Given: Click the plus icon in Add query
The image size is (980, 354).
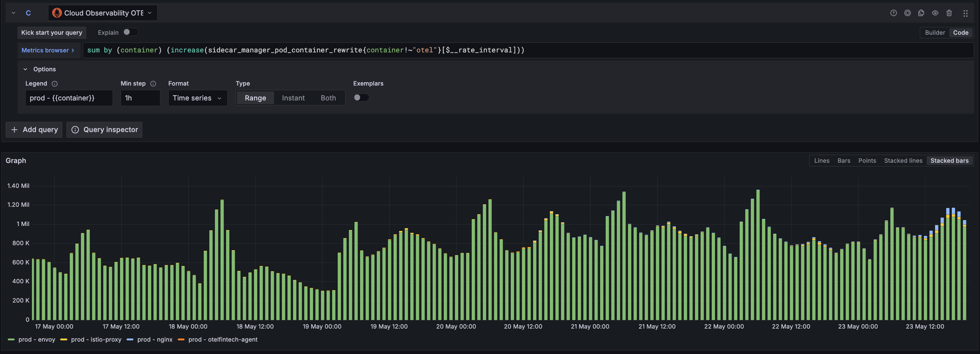Looking at the screenshot, I should point(15,130).
